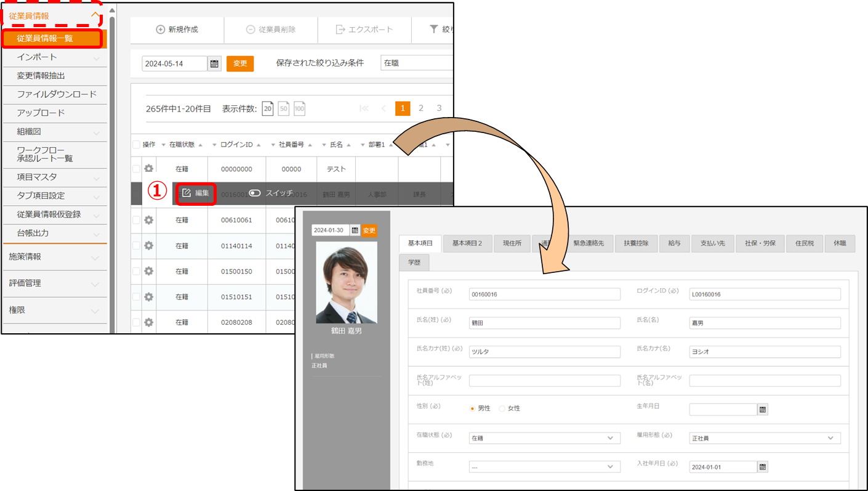Open the 入社年月日 calendar picker
Image resolution: width=868 pixels, height=491 pixels.
coord(763,467)
